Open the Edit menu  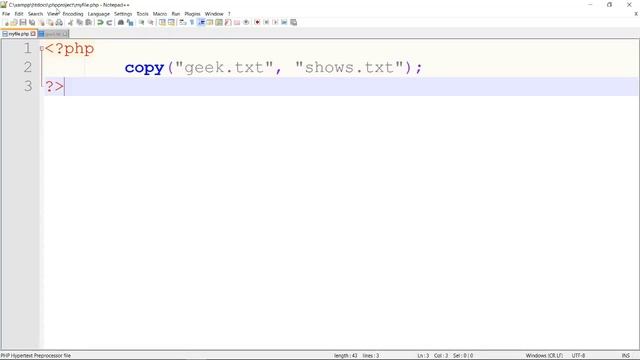point(19,14)
